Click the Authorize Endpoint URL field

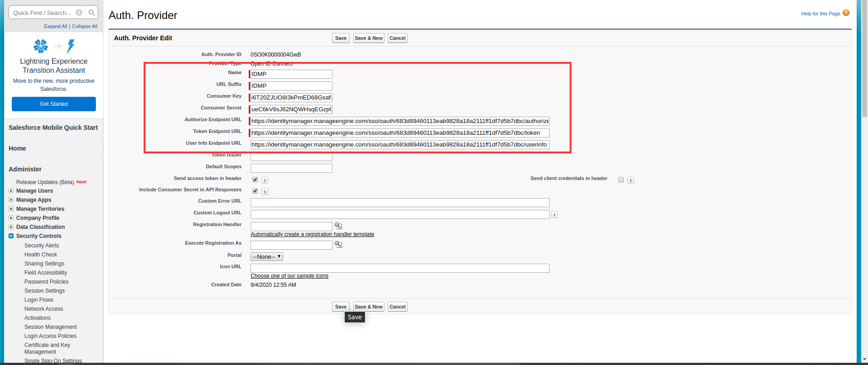tap(400, 121)
